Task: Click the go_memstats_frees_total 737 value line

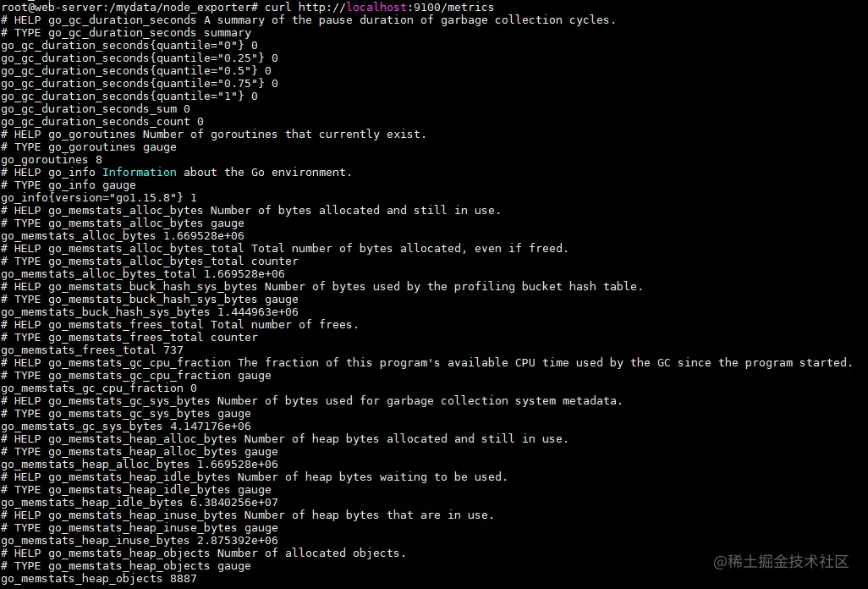Action: 92,350
